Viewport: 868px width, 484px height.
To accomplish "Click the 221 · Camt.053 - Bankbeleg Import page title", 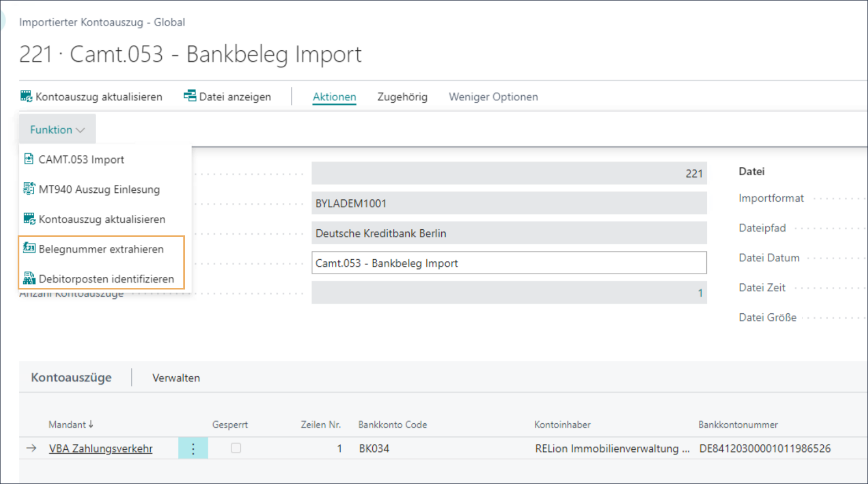I will click(190, 54).
